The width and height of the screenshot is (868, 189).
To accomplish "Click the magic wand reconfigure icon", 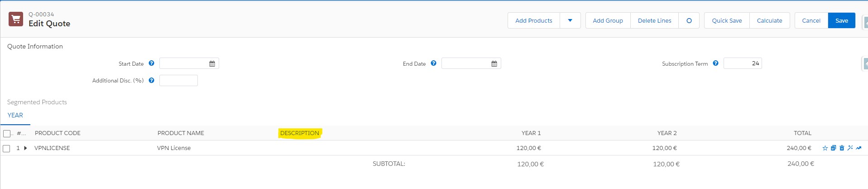I will click(x=850, y=148).
